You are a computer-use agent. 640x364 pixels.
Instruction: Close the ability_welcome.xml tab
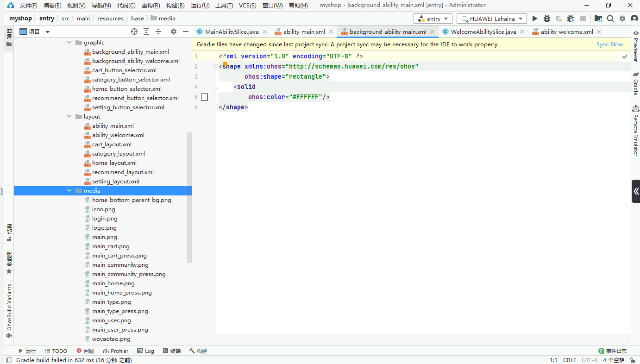[599, 32]
